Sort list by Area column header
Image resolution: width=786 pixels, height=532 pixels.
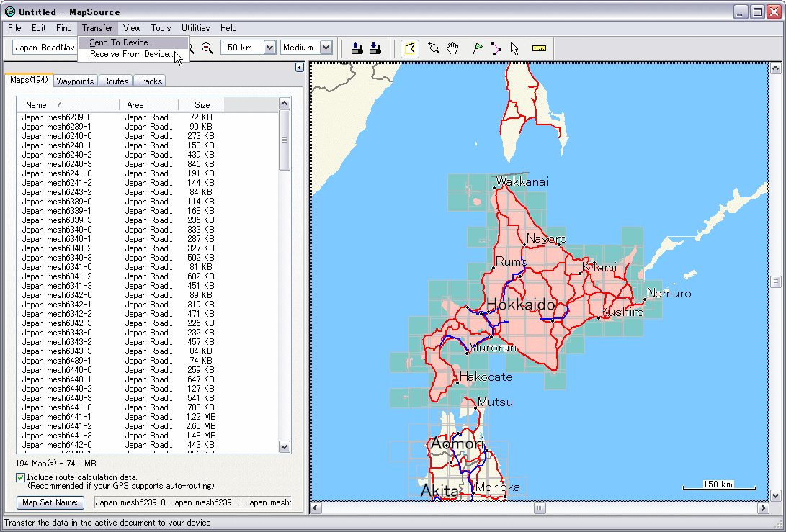tap(149, 104)
